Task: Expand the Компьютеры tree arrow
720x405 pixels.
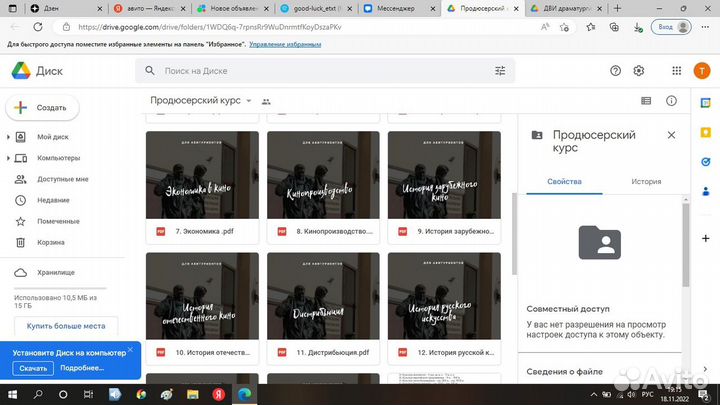Action: coord(8,158)
